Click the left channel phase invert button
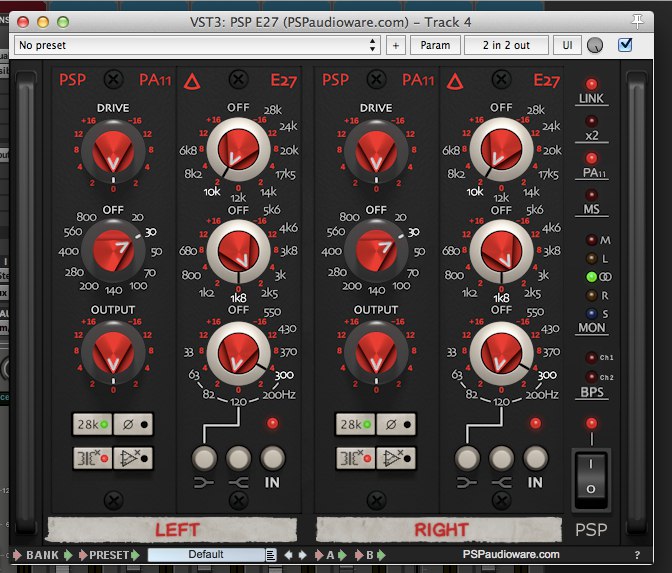The width and height of the screenshot is (672, 573). pos(133,425)
